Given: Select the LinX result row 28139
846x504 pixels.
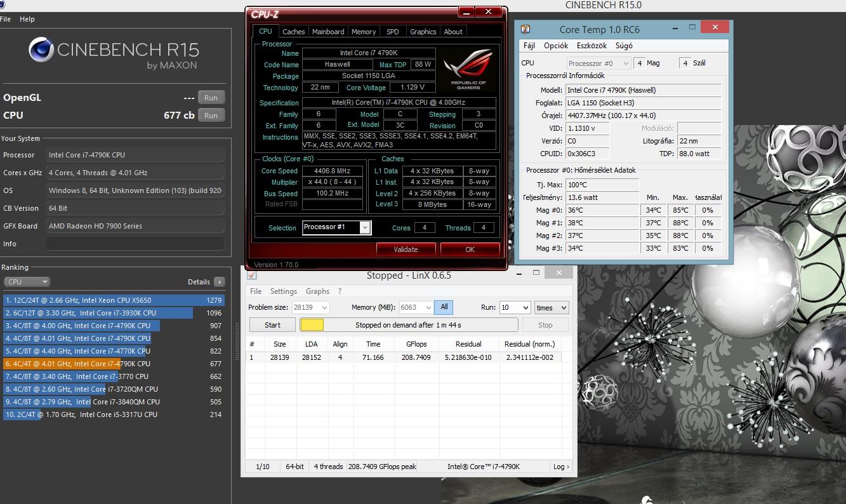Looking at the screenshot, I should (404, 357).
